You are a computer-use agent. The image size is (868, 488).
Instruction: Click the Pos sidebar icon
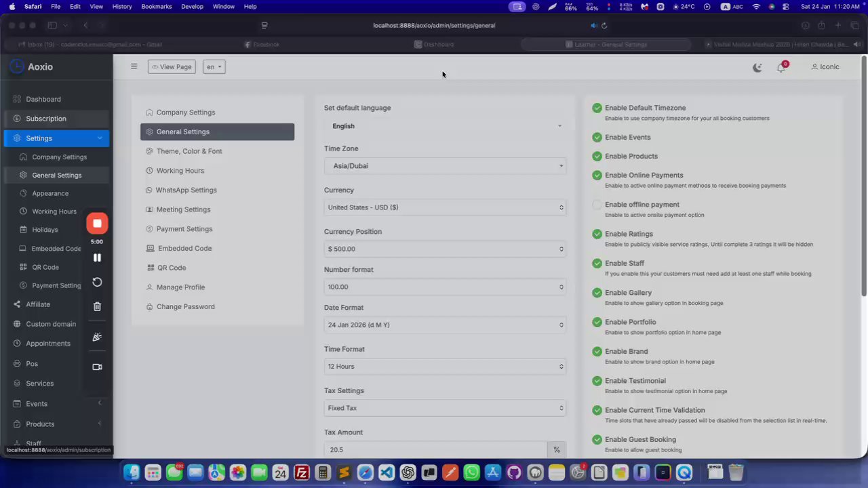point(17,363)
